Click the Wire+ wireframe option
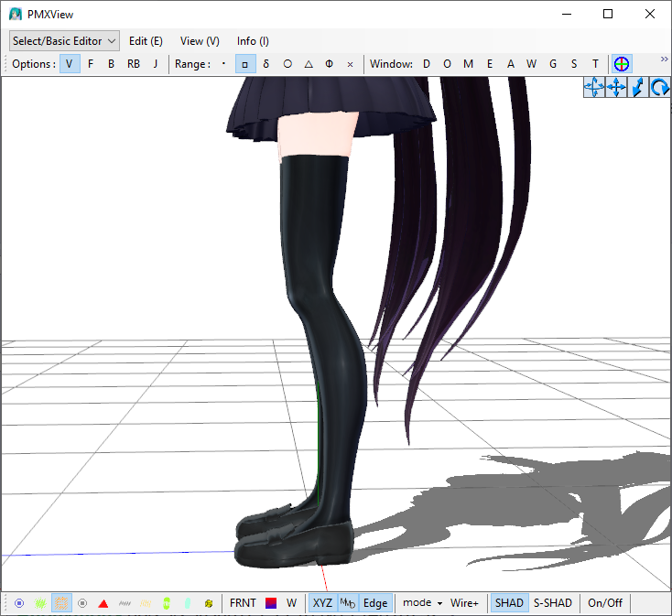The image size is (672, 616). 464,603
